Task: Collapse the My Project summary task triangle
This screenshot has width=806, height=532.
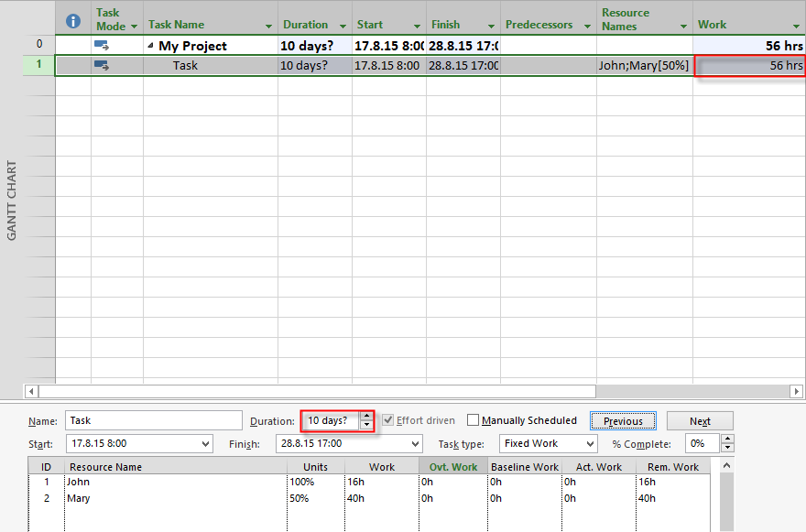Action: click(x=150, y=46)
